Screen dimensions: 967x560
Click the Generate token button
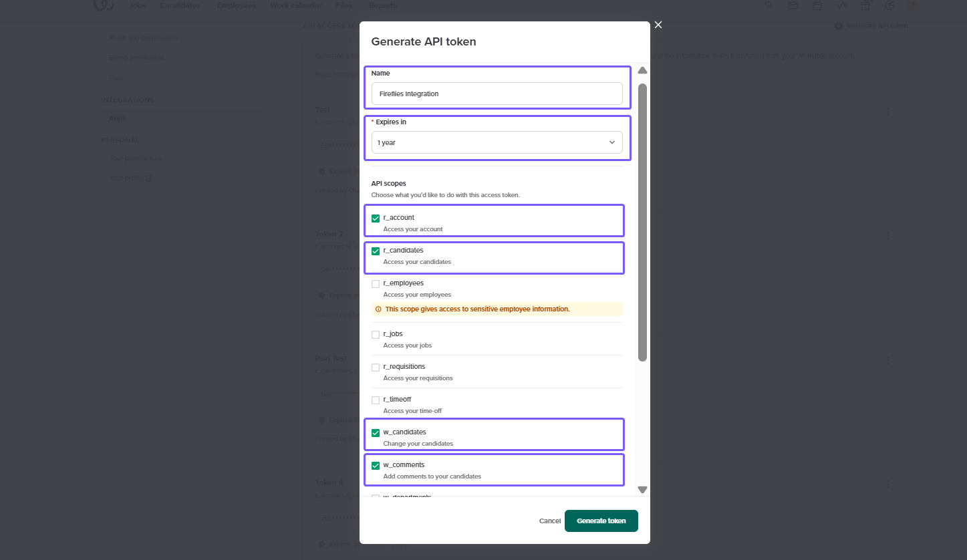[x=601, y=521]
